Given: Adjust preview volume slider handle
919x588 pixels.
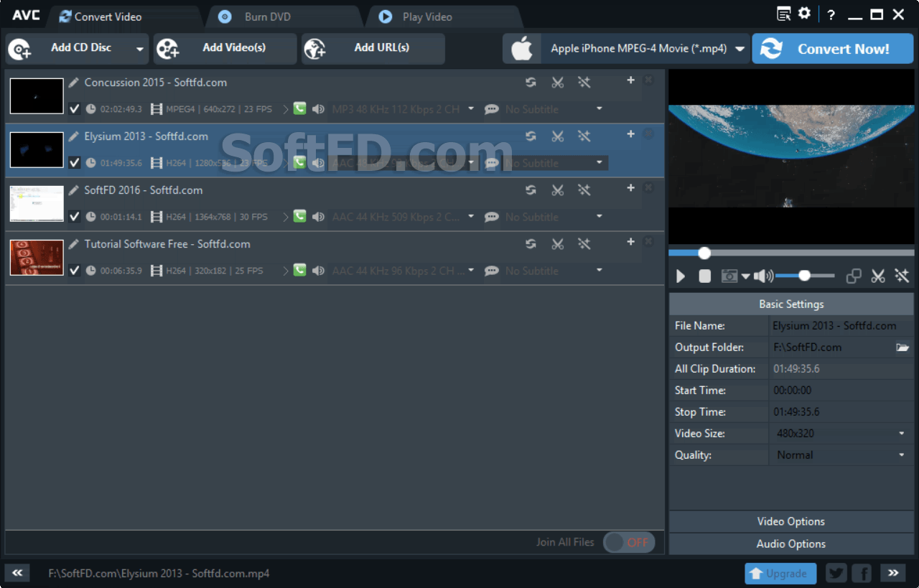Looking at the screenshot, I should point(805,276).
